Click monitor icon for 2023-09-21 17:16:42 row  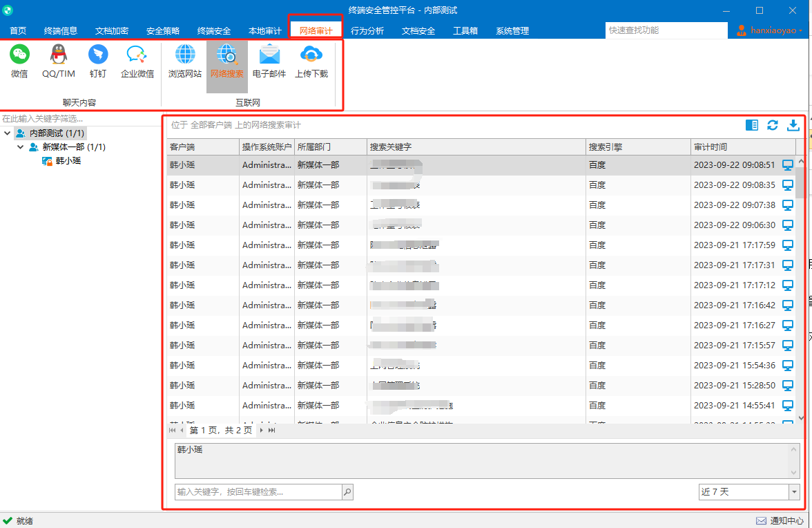click(x=788, y=305)
